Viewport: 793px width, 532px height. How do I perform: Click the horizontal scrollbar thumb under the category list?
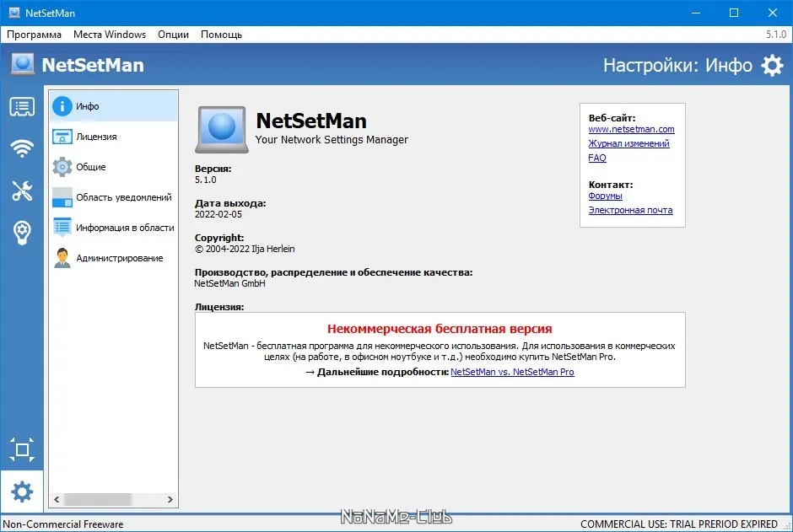(x=98, y=499)
